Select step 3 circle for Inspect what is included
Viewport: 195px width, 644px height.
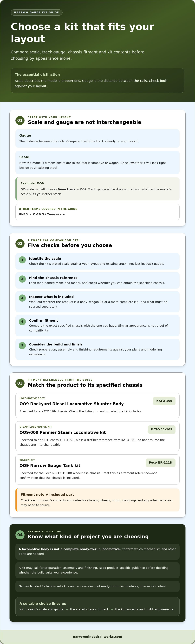click(22, 298)
